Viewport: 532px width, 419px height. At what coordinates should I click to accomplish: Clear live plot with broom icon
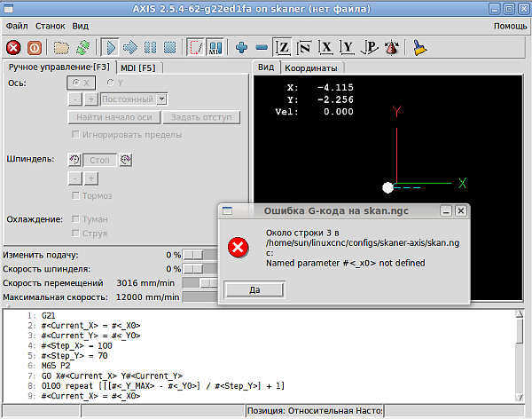coord(419,48)
